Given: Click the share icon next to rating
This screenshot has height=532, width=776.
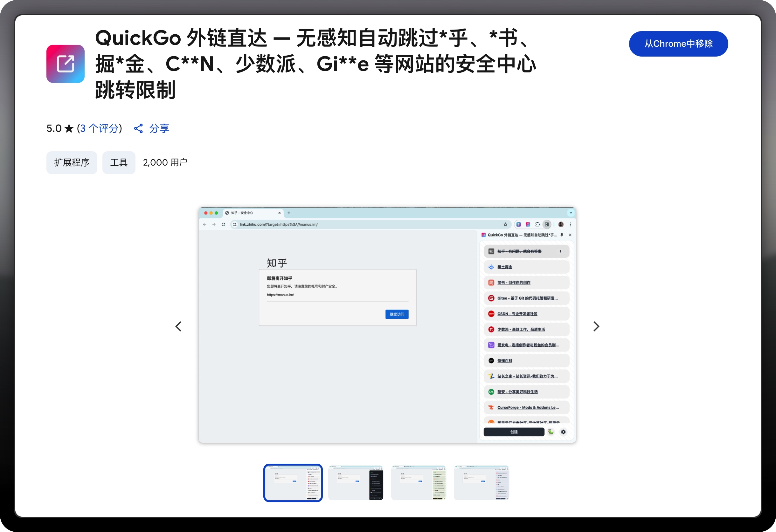Looking at the screenshot, I should (138, 128).
